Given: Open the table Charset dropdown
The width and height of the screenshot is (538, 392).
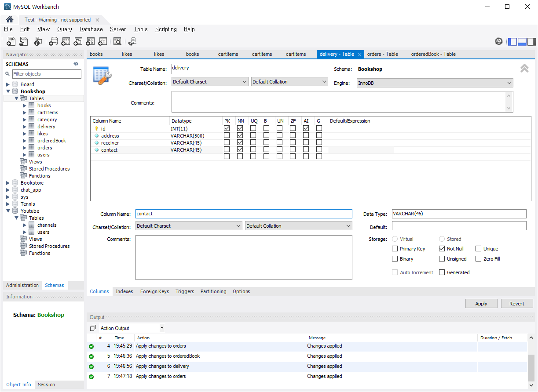Looking at the screenshot, I should coord(210,82).
